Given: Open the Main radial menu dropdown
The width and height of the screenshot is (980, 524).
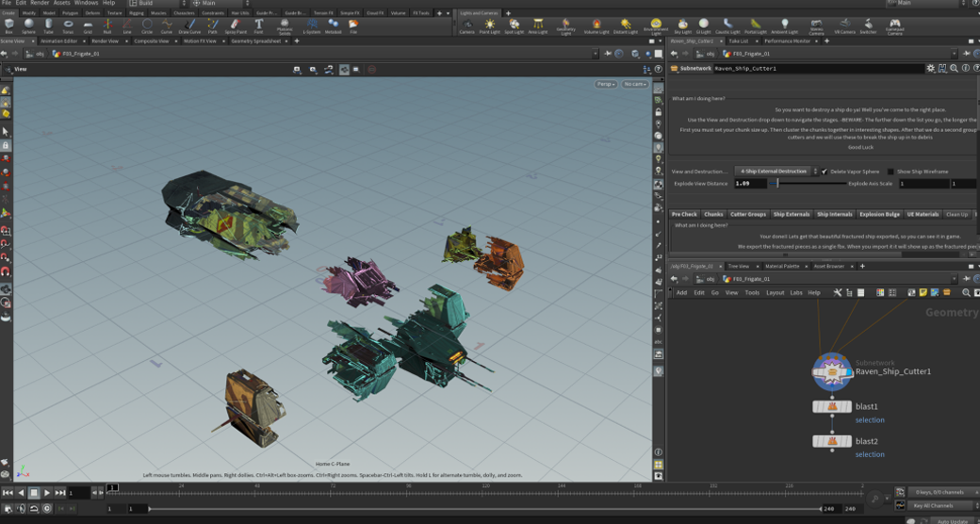Looking at the screenshot, I should point(220,3).
